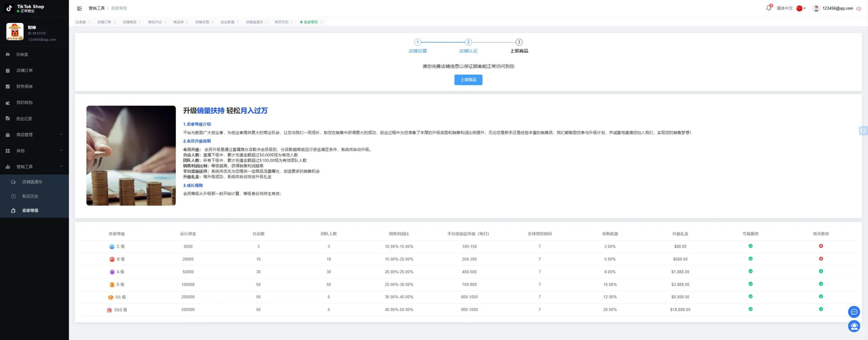
Task: Click the 卖家等级 icon in sidebar
Action: [14, 211]
